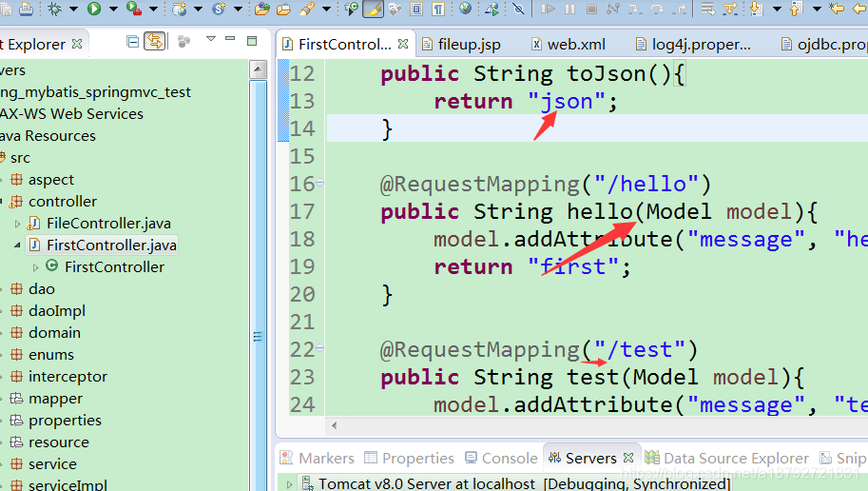
Task: Expand FileController.java tree node
Action: pyautogui.click(x=17, y=224)
